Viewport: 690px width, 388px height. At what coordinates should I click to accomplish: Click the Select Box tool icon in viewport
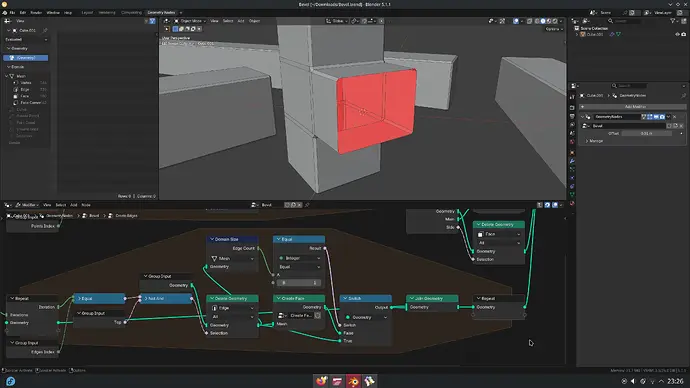coord(167,29)
